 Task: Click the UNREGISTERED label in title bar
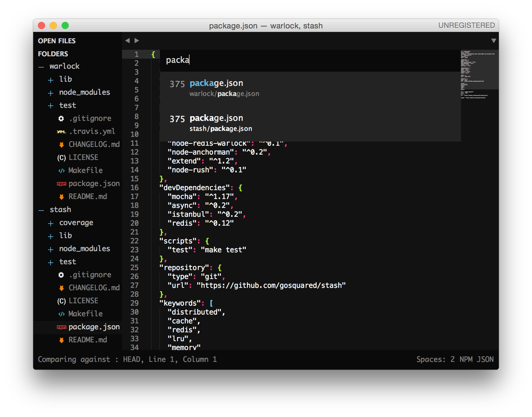click(x=466, y=26)
